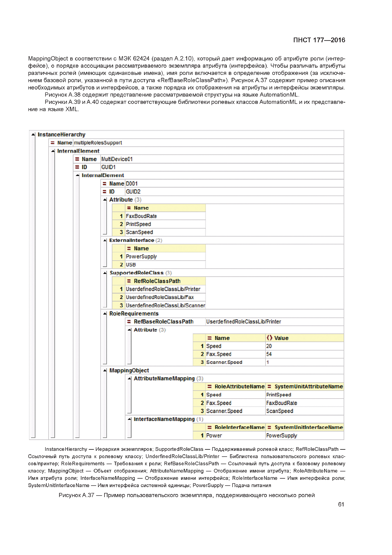Click attribute icon beside Name multipleRolesSupport
Image resolution: width=392 pixels, height=555 pixels.
point(52,143)
